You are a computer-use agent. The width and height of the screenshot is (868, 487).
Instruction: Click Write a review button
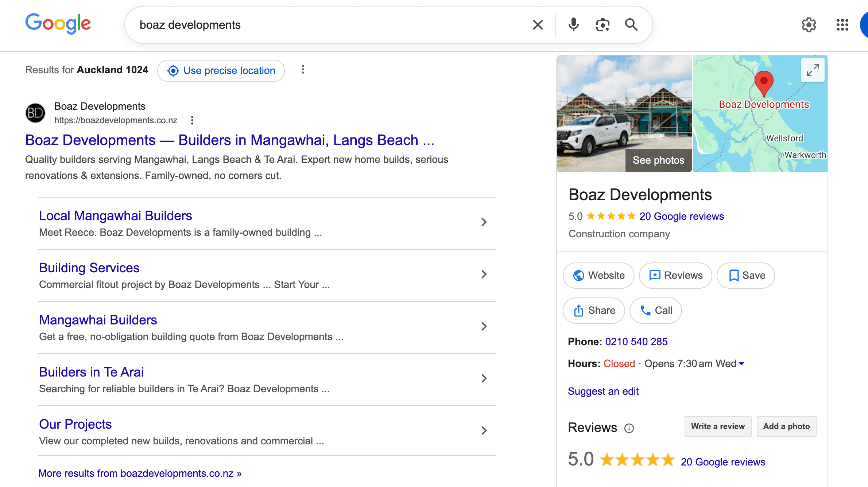pos(718,426)
